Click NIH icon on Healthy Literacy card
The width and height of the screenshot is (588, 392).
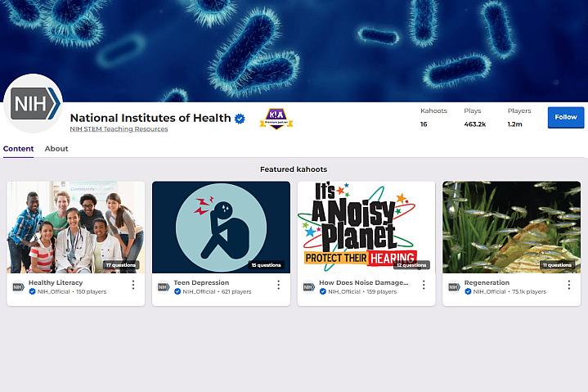[18, 286]
